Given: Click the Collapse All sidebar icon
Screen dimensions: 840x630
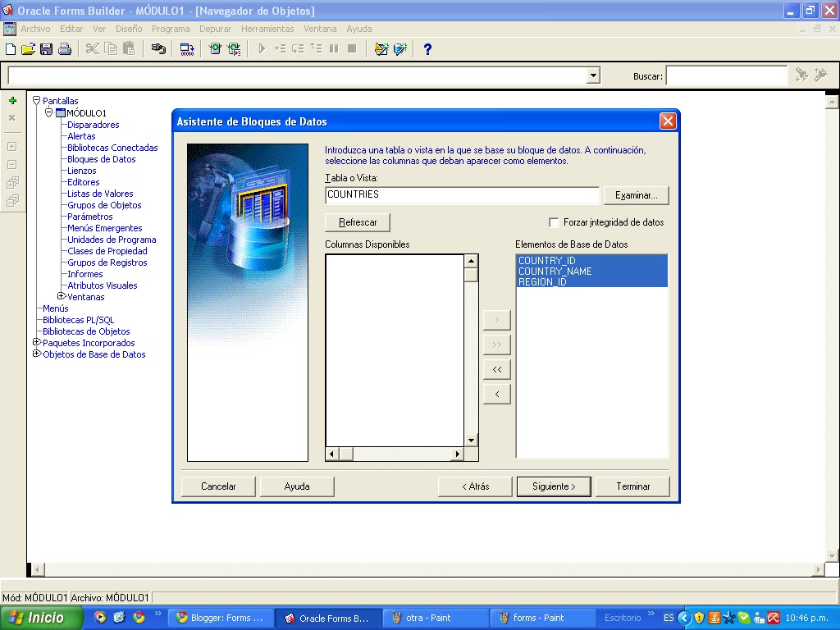Looking at the screenshot, I should (x=12, y=201).
